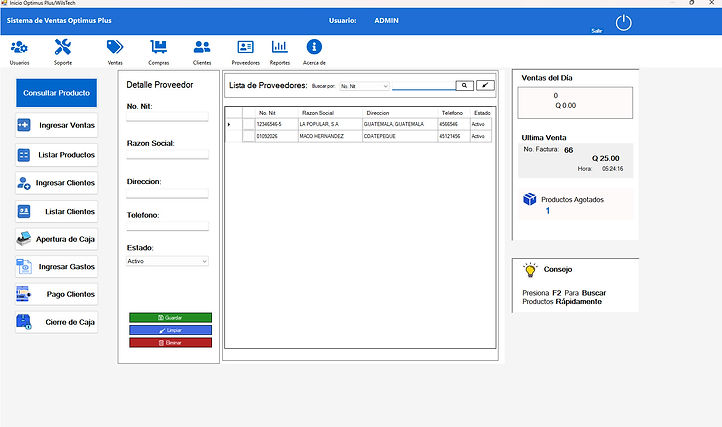Select row header of LA POPULAR, S.A.
The height and width of the screenshot is (427, 722).
tap(233, 124)
